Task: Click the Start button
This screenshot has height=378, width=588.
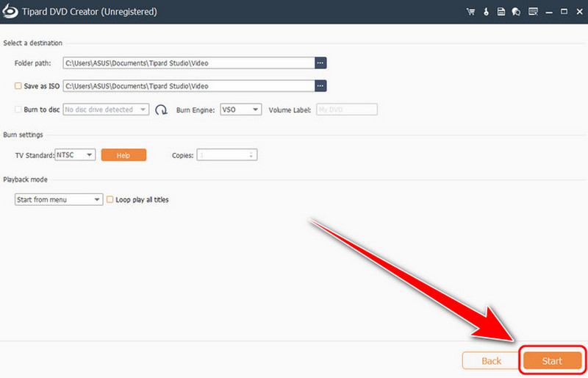Action: 552,361
